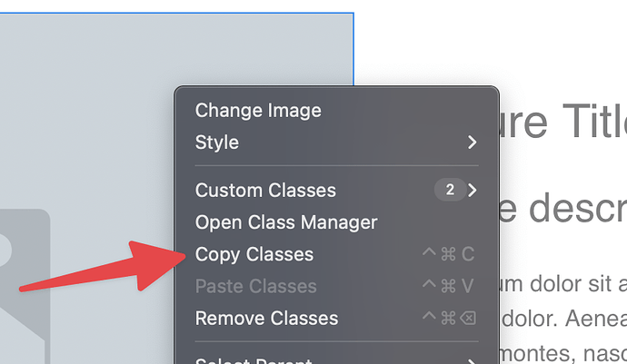Click the Custom Classes count badge

pyautogui.click(x=449, y=191)
